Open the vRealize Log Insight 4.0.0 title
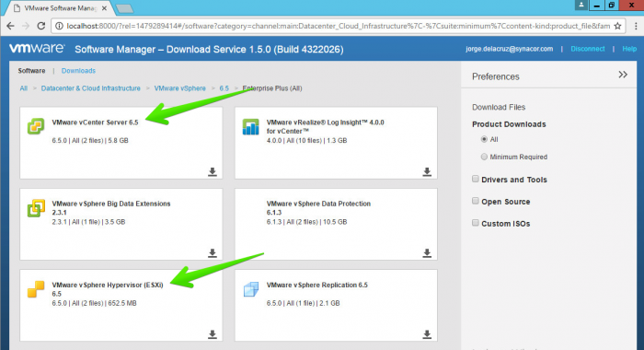The height and width of the screenshot is (350, 644). point(326,127)
